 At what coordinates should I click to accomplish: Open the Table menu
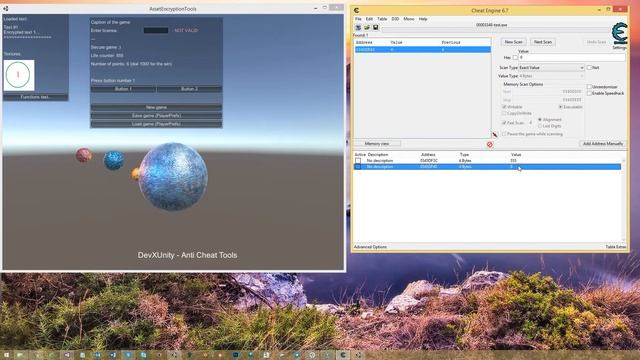(382, 19)
